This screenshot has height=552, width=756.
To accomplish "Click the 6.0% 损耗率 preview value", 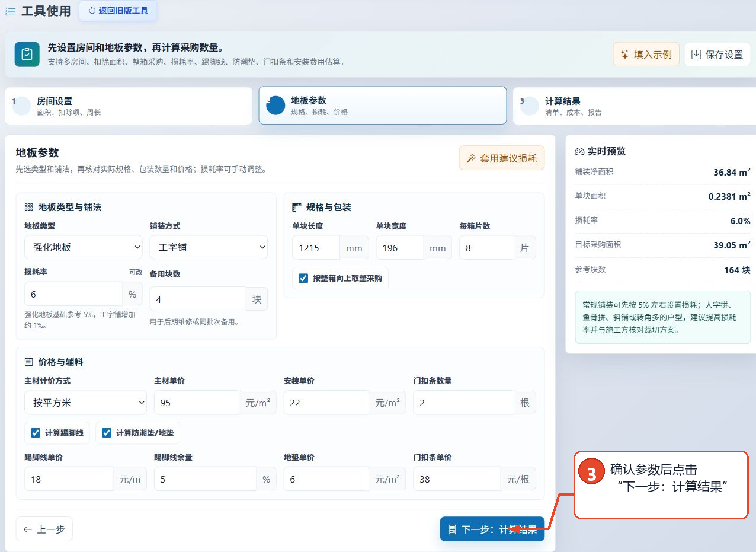I will coord(740,221).
